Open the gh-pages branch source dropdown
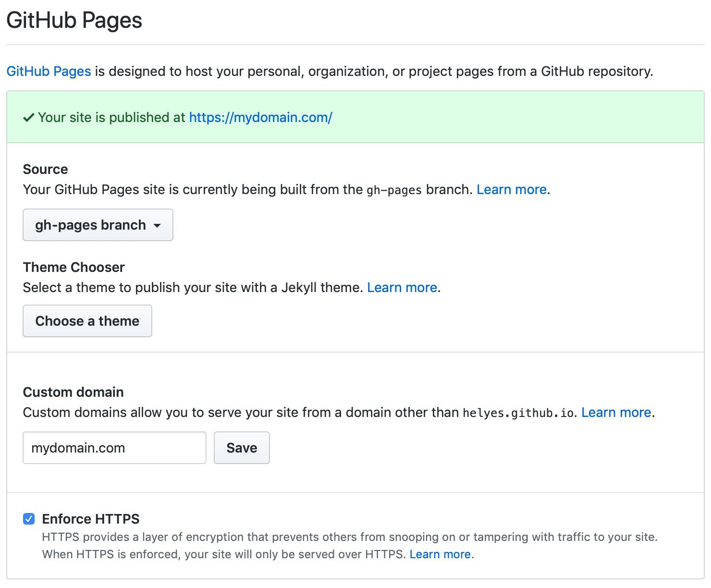Screen dimensions: 711x588 [98, 225]
